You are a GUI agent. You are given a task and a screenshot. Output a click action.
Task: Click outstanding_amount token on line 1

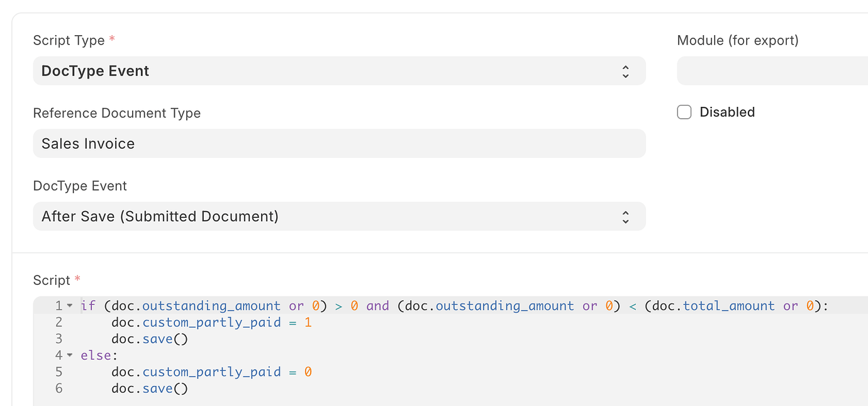pos(211,305)
